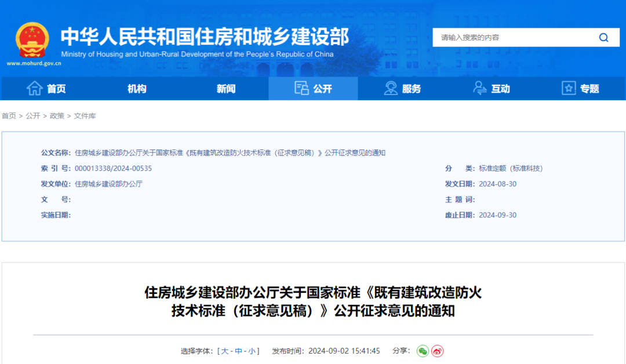The image size is (626, 364).
Task: Open the 服务 navigation tab
Action: tap(402, 89)
